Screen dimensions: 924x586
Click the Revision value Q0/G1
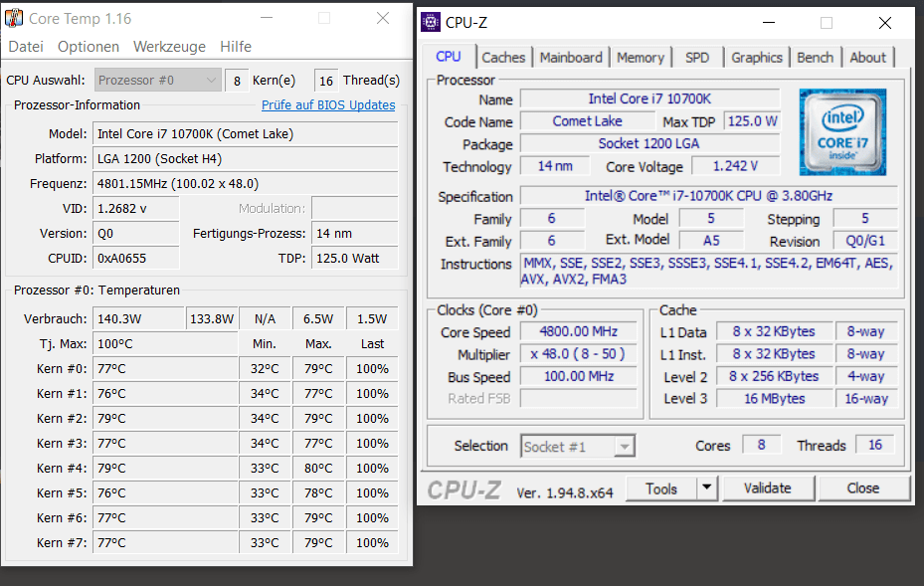(865, 241)
